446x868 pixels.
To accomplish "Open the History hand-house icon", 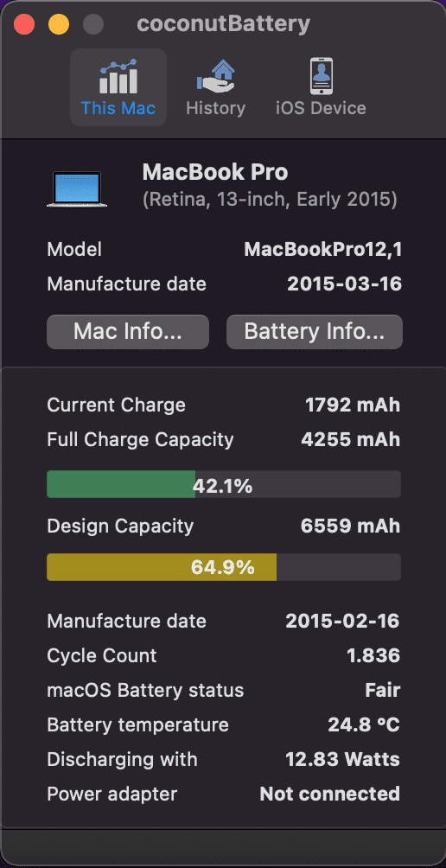I will (x=216, y=76).
